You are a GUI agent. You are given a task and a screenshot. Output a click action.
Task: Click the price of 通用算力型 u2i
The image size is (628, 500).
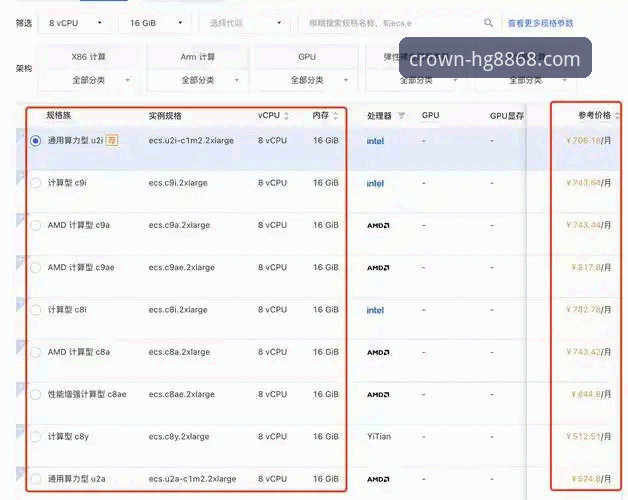(589, 141)
